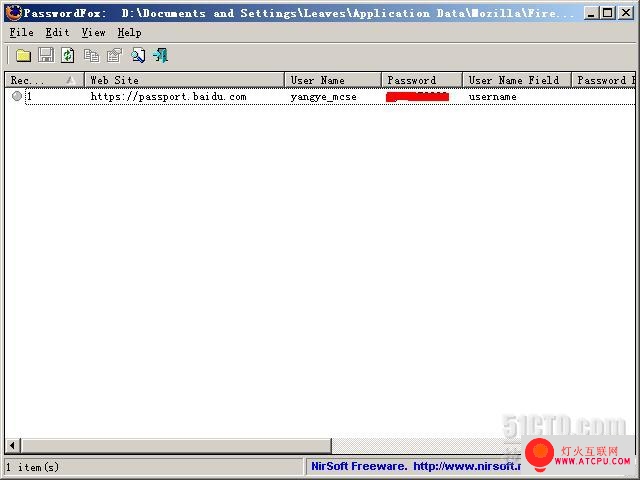Screen dimensions: 640x480
Task: Click the '1 item(s)' status text
Action: (x=33, y=467)
